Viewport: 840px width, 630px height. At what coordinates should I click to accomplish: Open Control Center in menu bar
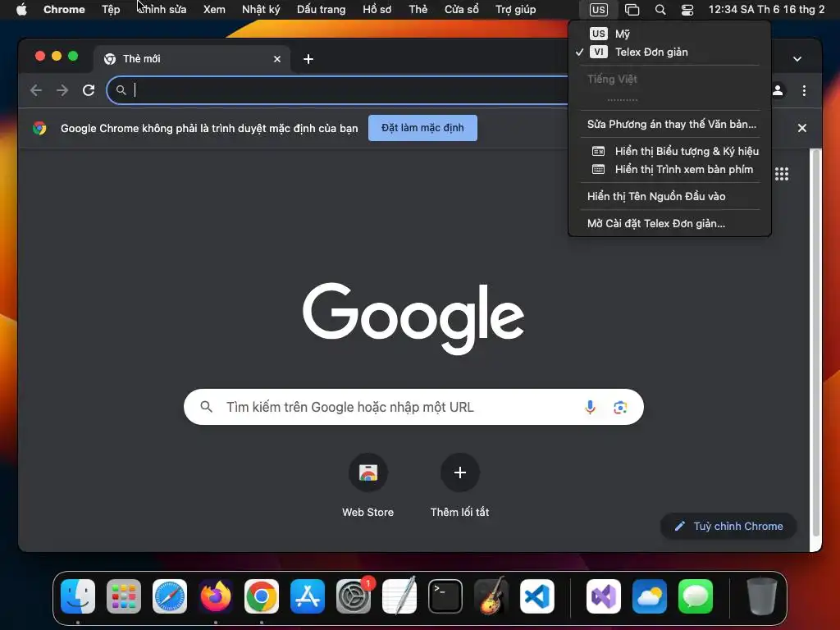(687, 10)
